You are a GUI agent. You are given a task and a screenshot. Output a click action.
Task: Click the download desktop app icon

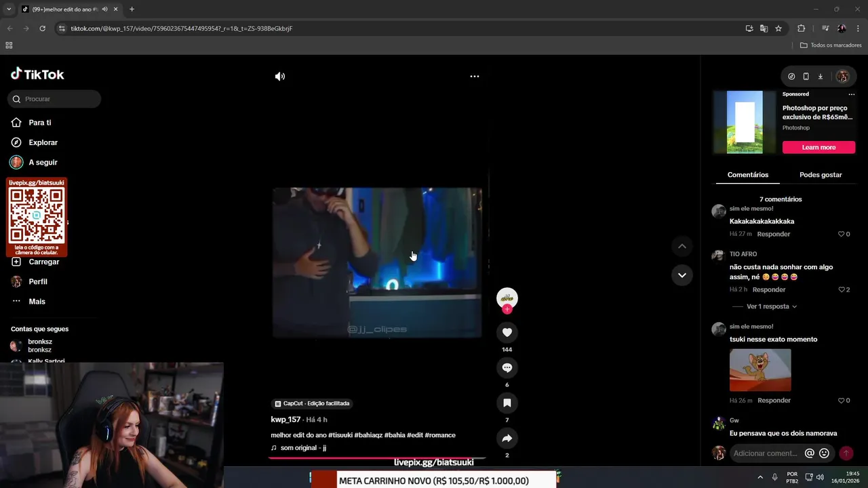[x=820, y=77]
